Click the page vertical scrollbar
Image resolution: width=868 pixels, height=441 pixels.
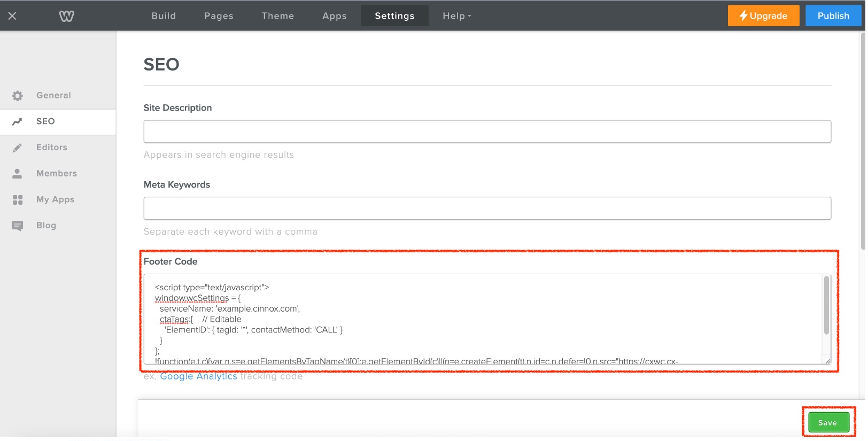point(862,141)
